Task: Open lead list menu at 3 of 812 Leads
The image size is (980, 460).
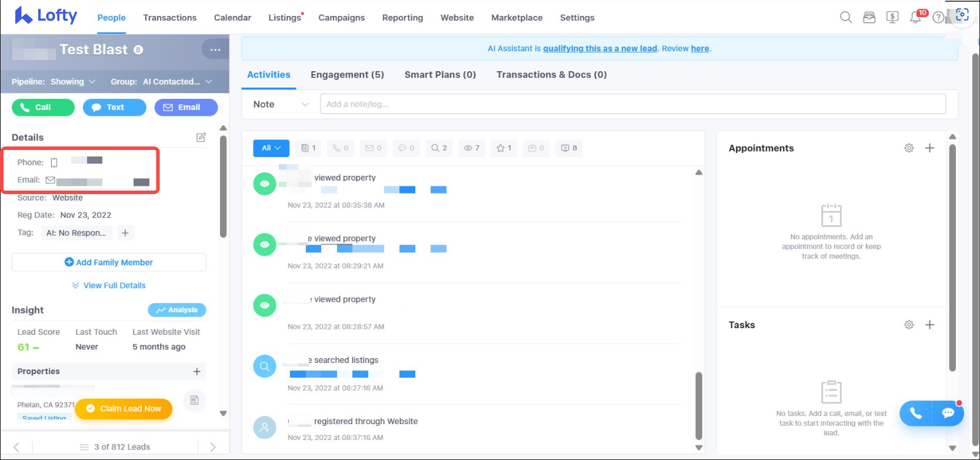Action: 115,447
